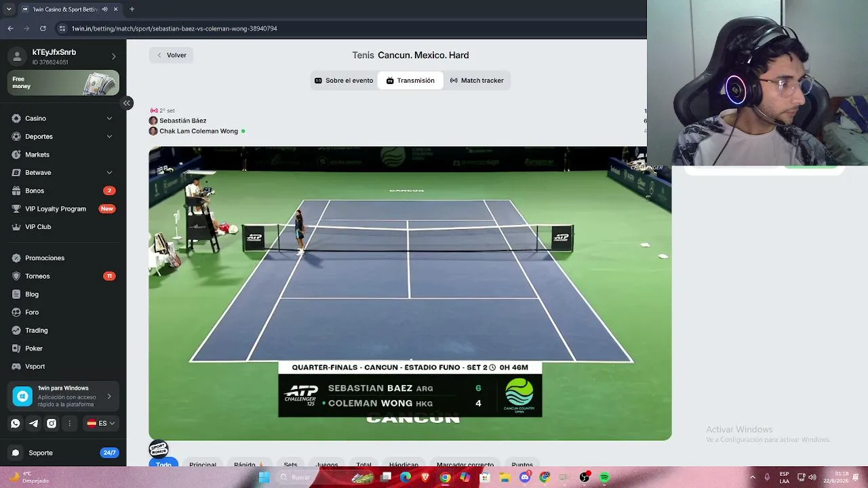868x488 pixels.
Task: Click the Bonos gift icon
Action: pyautogui.click(x=16, y=191)
